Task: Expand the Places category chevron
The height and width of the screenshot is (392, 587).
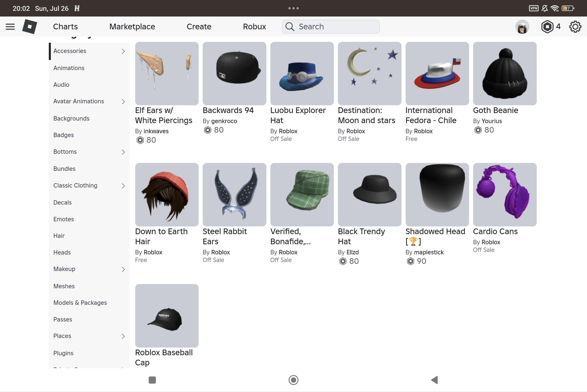Action: pos(123,336)
